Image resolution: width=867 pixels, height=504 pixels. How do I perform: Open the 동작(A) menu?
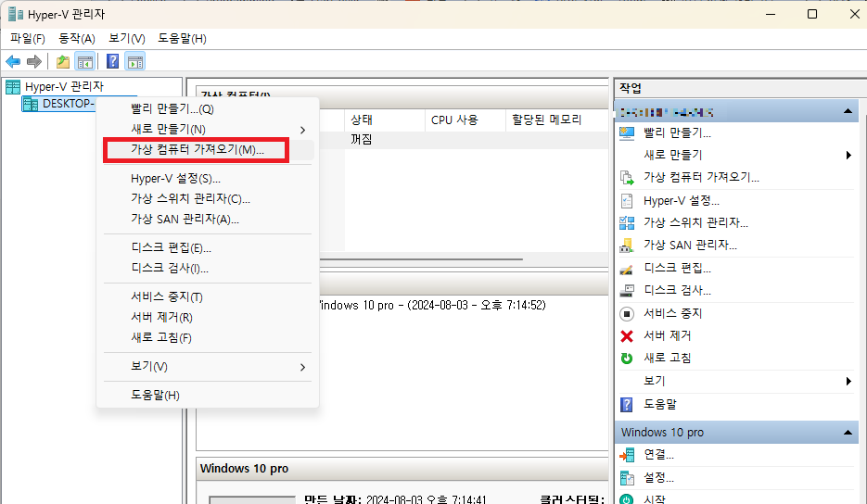[x=77, y=39]
